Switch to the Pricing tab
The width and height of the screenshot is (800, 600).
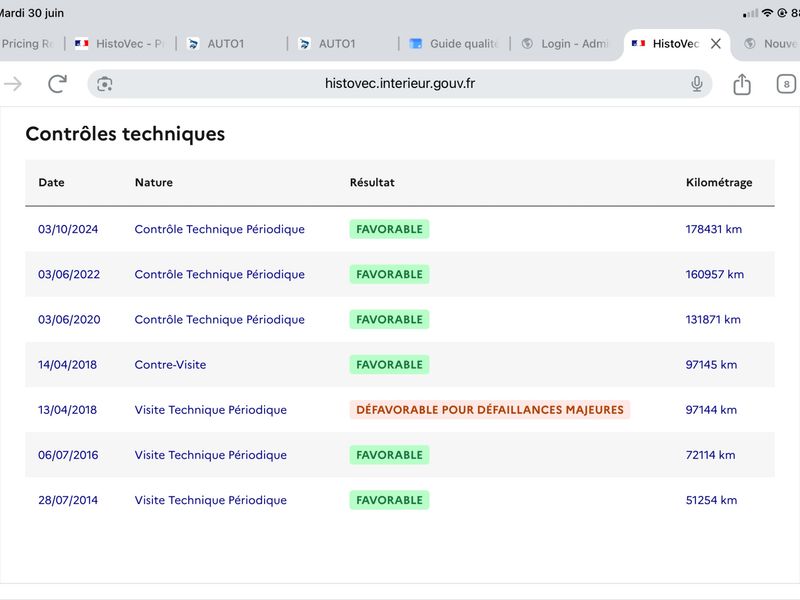click(x=30, y=44)
